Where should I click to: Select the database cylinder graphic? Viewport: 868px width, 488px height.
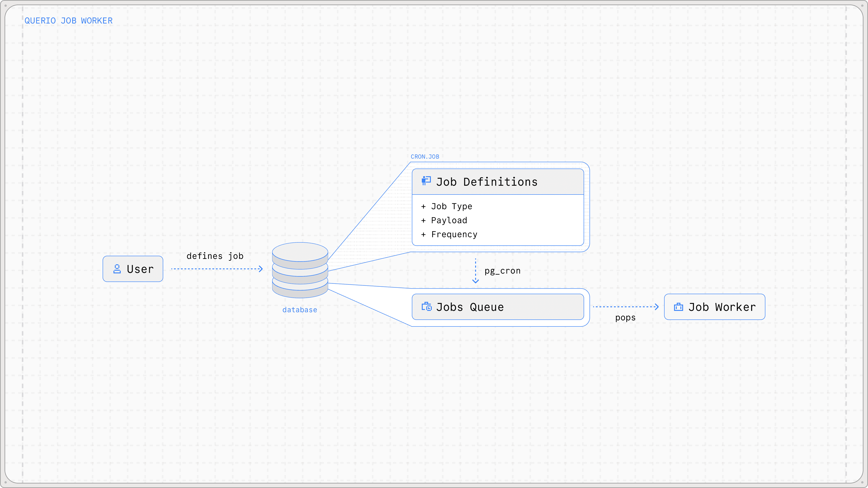tap(300, 270)
